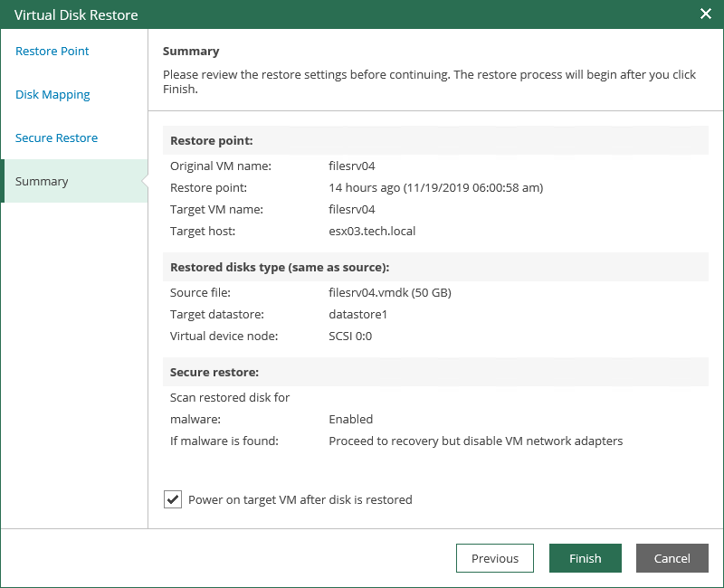Image resolution: width=724 pixels, height=588 pixels.
Task: Click the Finish button
Action: (x=585, y=558)
